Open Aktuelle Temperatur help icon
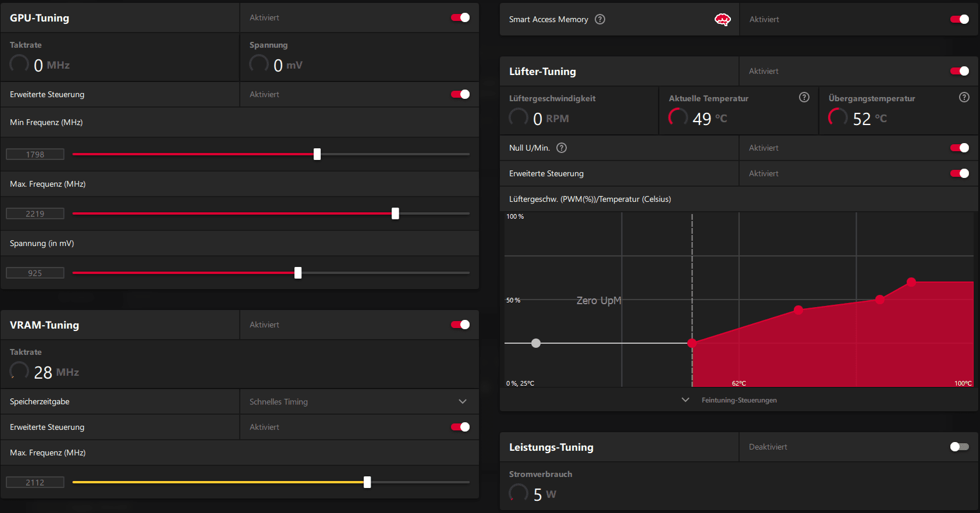Screen dimensions: 980x513 [804, 97]
